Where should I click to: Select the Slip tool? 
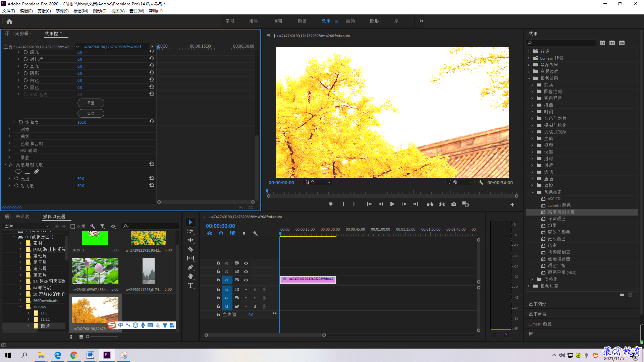point(191,258)
